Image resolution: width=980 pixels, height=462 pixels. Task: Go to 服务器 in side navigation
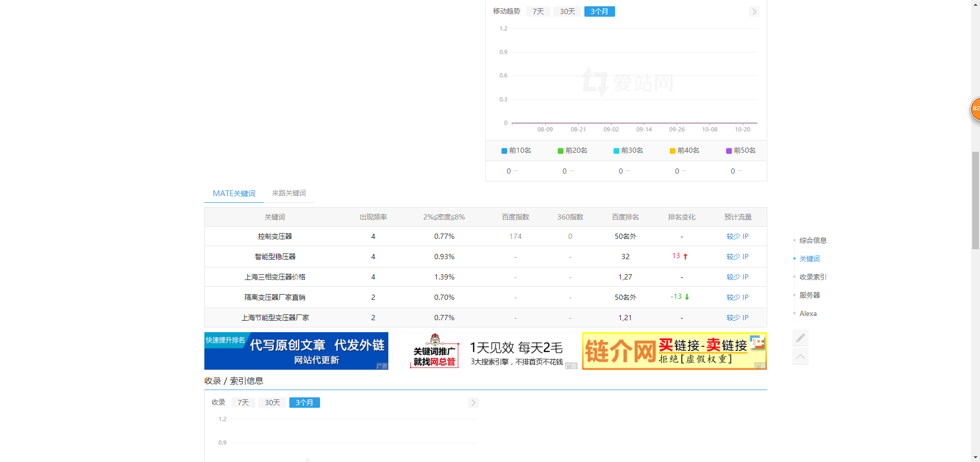point(810,295)
